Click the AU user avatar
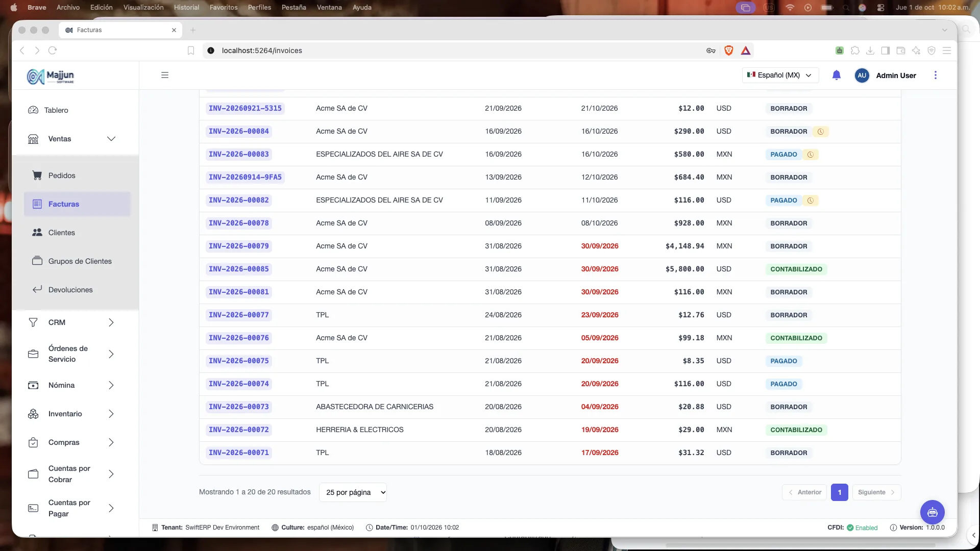 (x=862, y=75)
